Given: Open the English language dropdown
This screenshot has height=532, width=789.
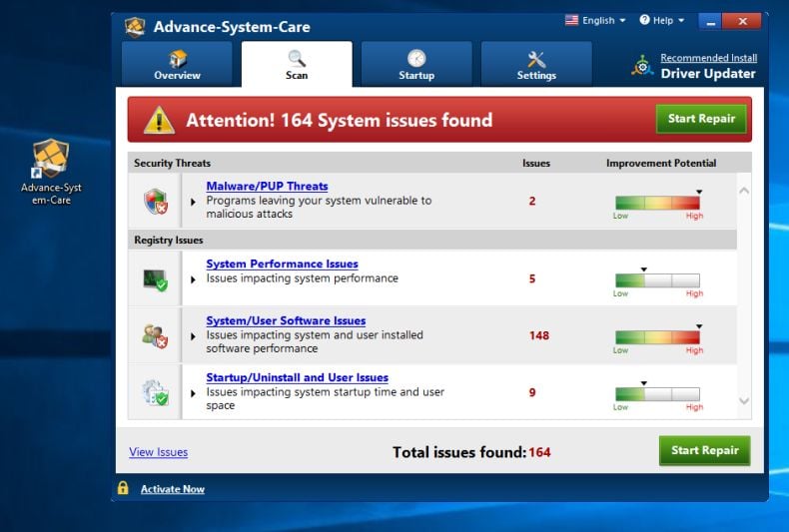Looking at the screenshot, I should point(595,21).
